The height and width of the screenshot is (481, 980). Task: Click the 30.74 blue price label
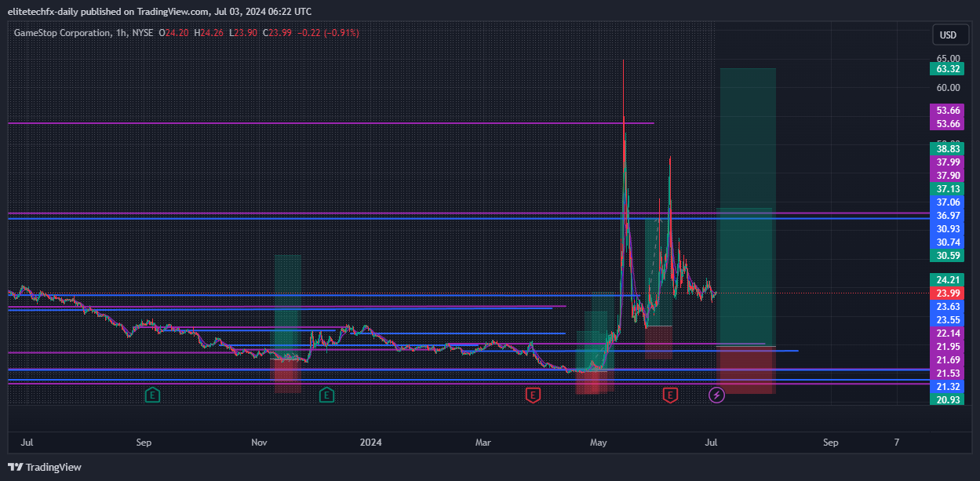pos(949,242)
